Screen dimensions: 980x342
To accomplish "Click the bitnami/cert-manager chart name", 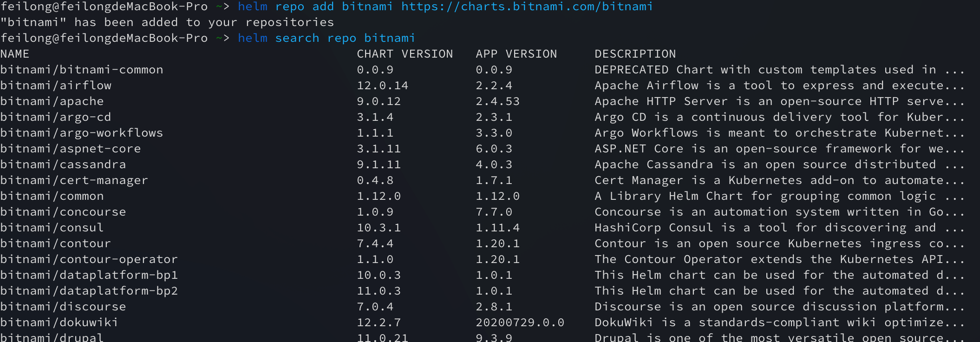I will (74, 180).
